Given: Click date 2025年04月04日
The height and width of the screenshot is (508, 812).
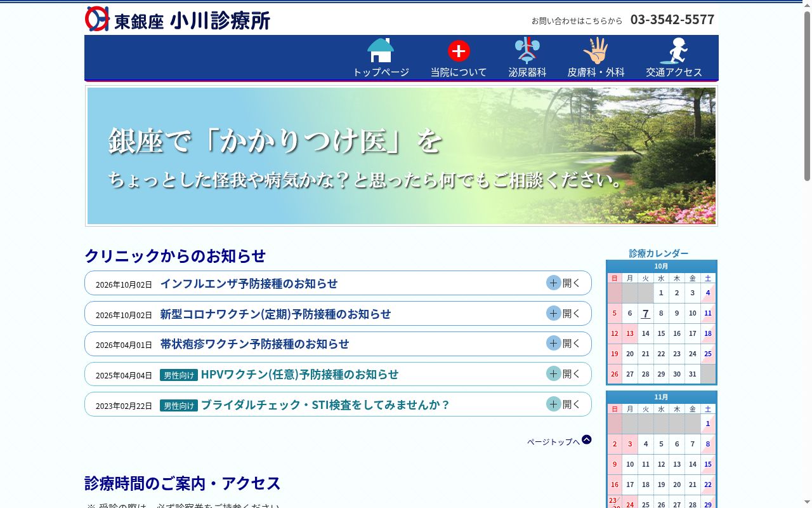Looking at the screenshot, I should point(124,375).
